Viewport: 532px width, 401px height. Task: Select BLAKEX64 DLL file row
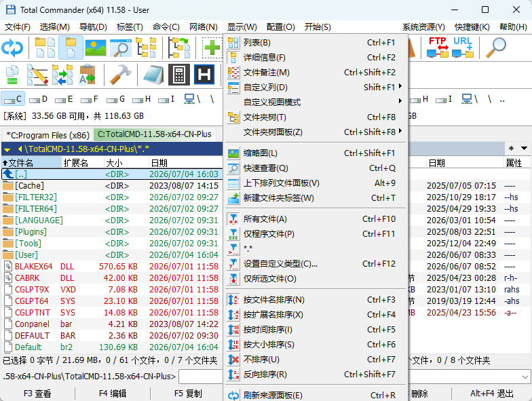coord(112,266)
